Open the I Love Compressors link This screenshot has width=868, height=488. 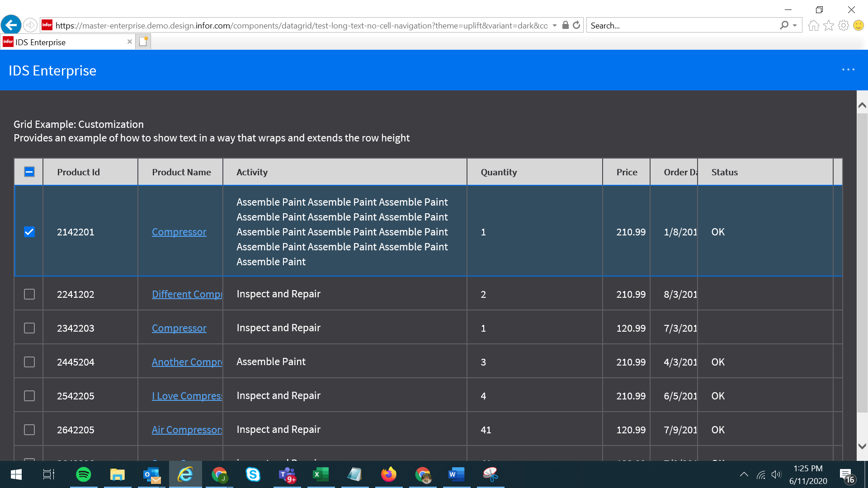coord(187,396)
